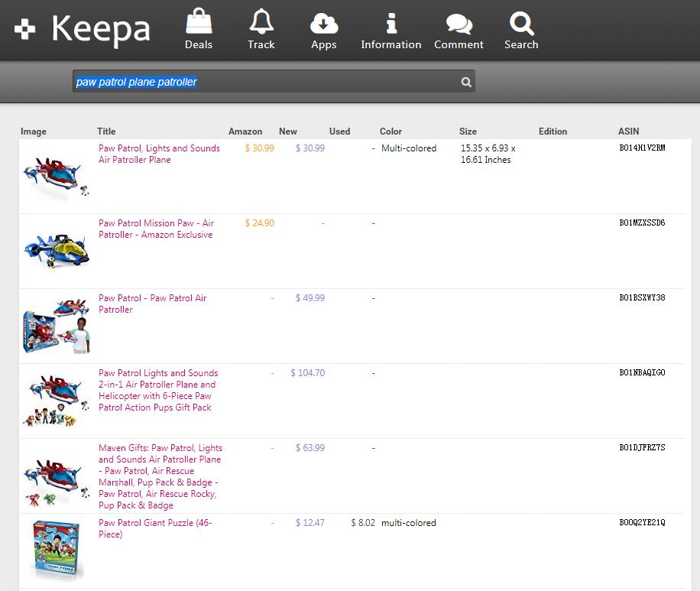Viewport: 700px width, 591px height.
Task: Click the Size column header
Action: pos(468,132)
